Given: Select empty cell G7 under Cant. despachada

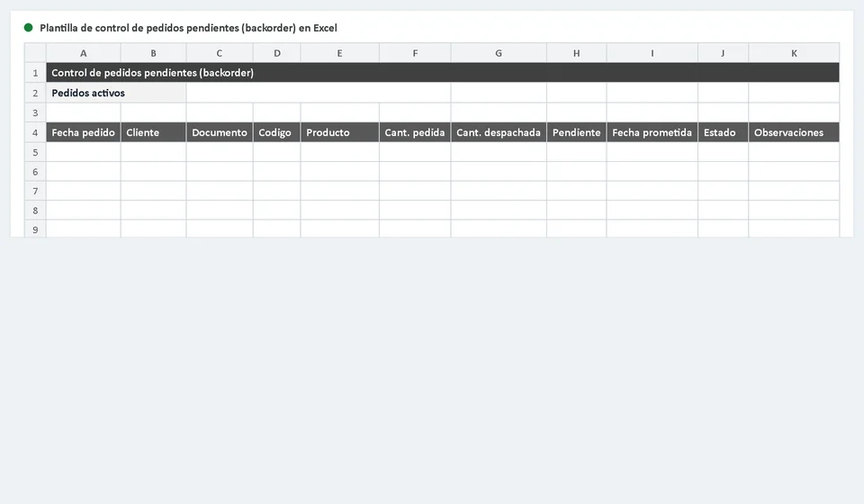Looking at the screenshot, I should coord(499,191).
